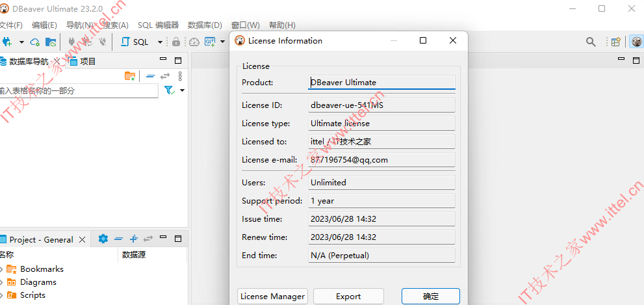Click the navigator filter funnel icon
644x305 pixels.
pos(170,90)
